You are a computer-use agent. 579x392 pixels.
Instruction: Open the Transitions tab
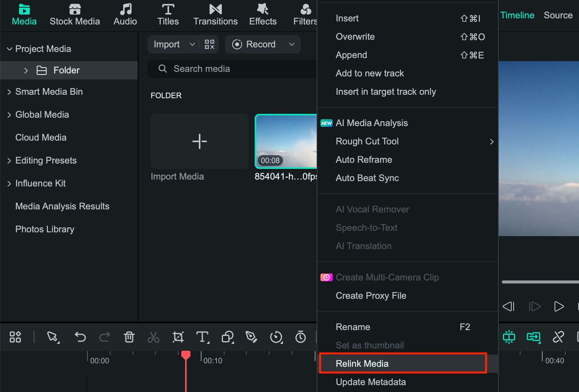point(215,15)
